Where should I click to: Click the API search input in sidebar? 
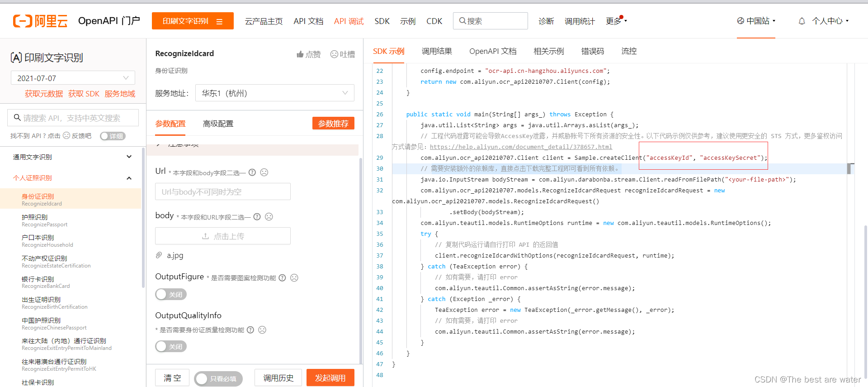[73, 118]
